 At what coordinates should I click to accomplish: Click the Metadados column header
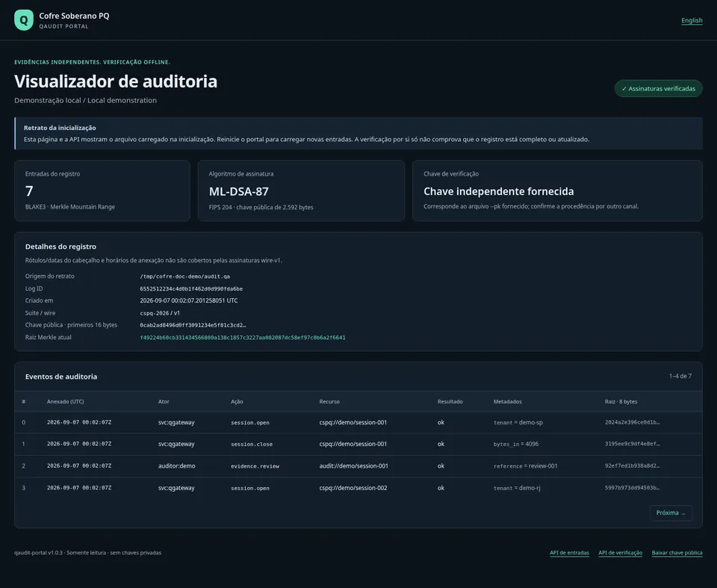tap(507, 402)
